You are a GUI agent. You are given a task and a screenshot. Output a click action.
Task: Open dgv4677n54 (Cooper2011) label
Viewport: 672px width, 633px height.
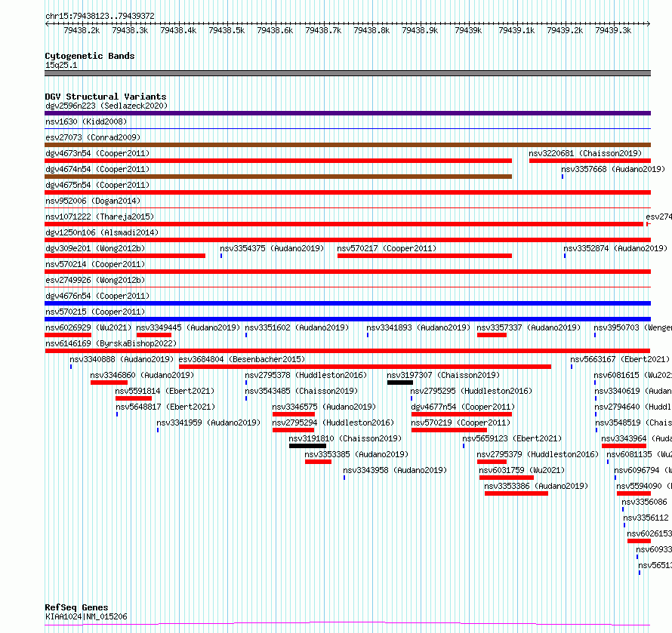point(463,407)
